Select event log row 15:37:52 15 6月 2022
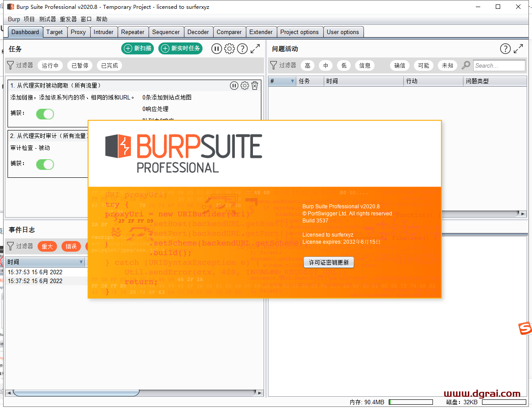The height and width of the screenshot is (410, 532). 46,281
